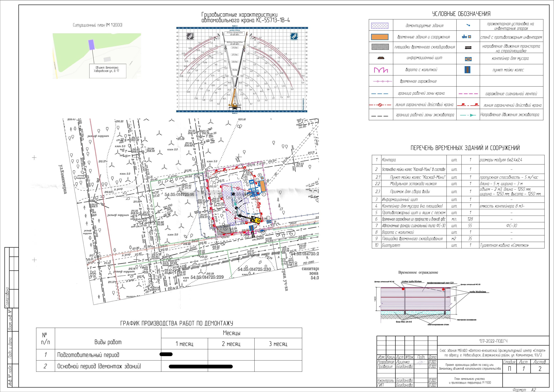
Task: Select the 'ГИП' label in title block
Action: coord(380,385)
